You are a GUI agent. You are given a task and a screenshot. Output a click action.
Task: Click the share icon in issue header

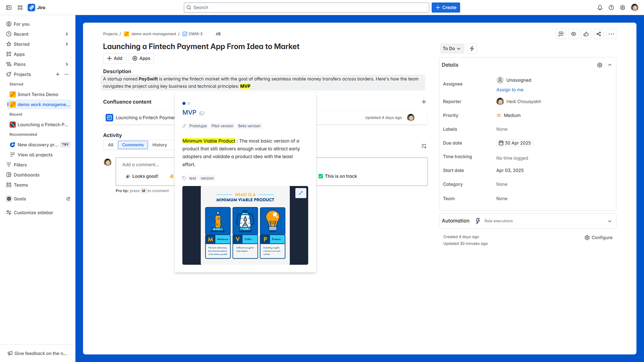point(599,34)
